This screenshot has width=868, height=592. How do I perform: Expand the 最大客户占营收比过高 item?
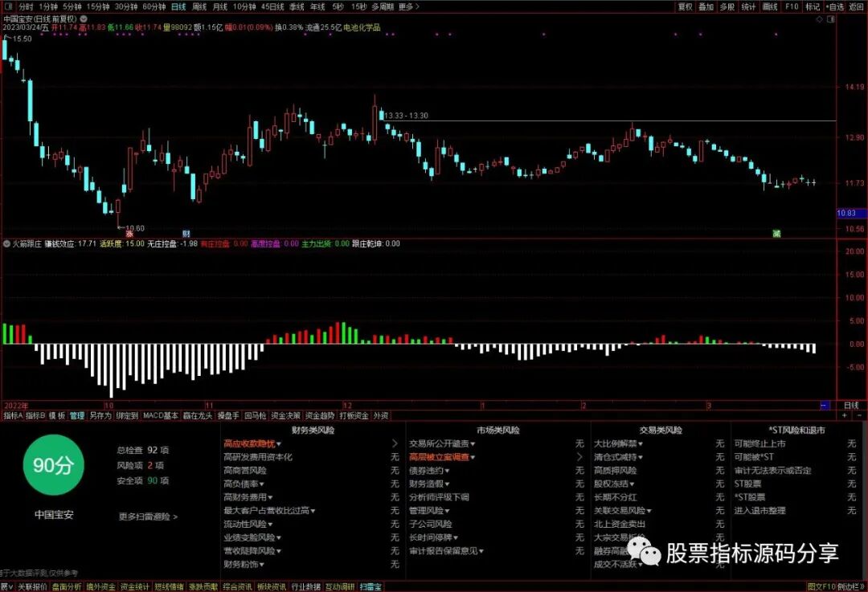[269, 511]
